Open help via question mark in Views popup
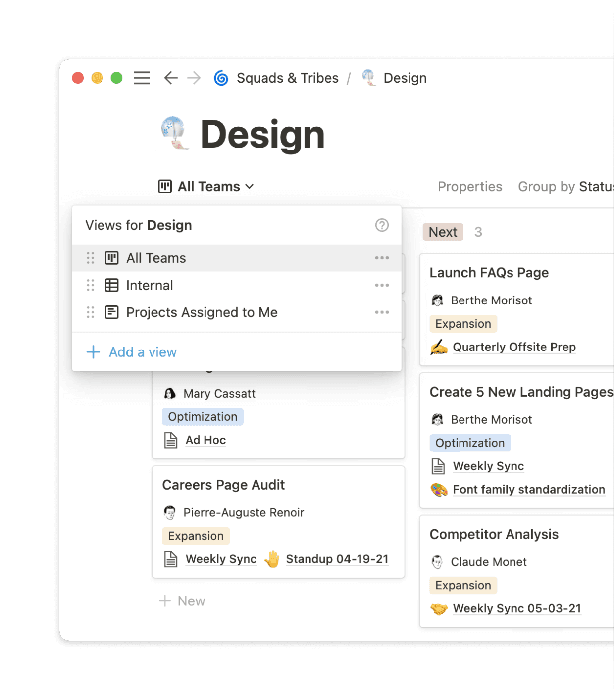Image resolution: width=614 pixels, height=700 pixels. coord(381,225)
